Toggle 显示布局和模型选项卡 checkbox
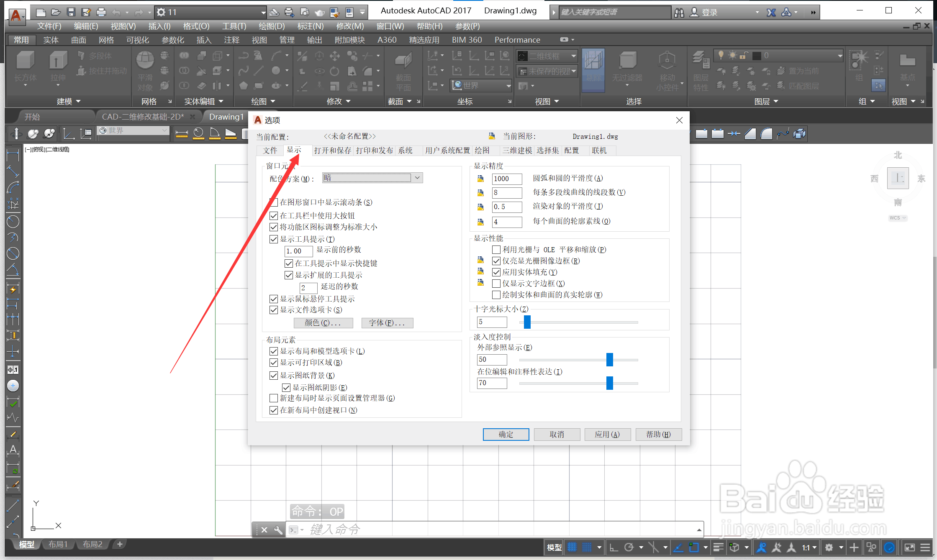The image size is (937, 560). [x=274, y=351]
